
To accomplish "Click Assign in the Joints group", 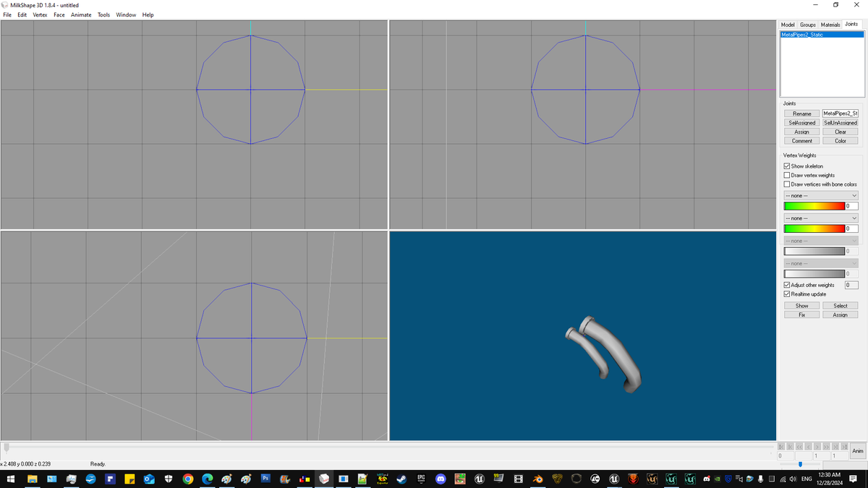I will [802, 132].
